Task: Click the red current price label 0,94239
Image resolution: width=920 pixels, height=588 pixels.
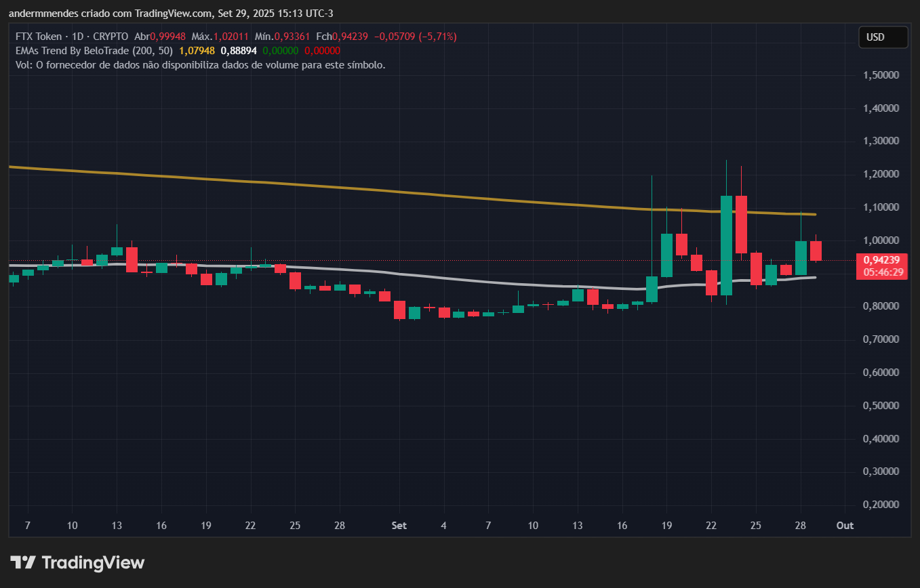Action: pos(881,259)
